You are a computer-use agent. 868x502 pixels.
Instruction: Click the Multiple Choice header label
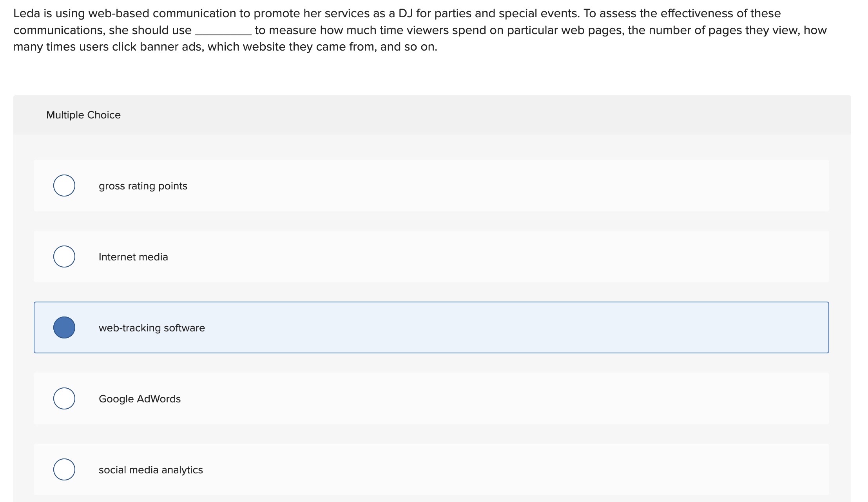83,115
